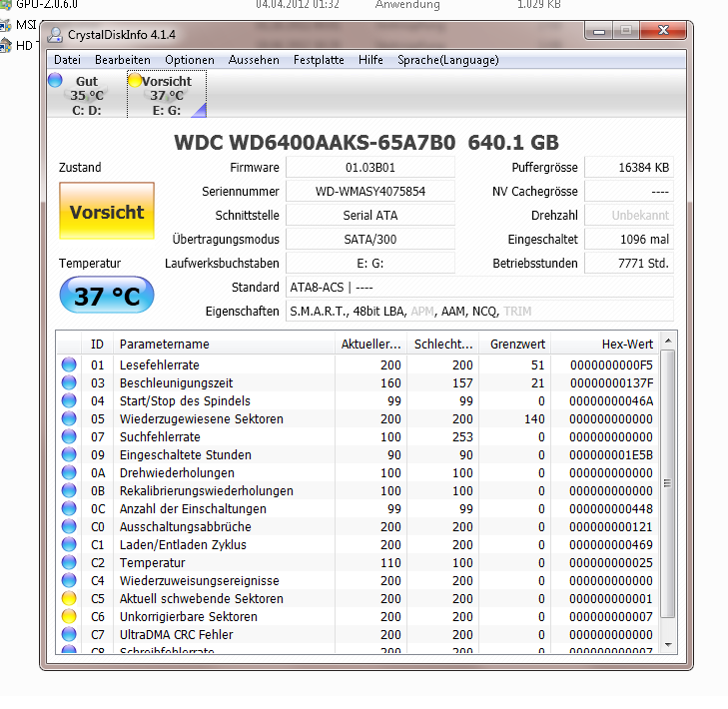Click the status icon for row C2 Temperatur

pyautogui.click(x=69, y=563)
